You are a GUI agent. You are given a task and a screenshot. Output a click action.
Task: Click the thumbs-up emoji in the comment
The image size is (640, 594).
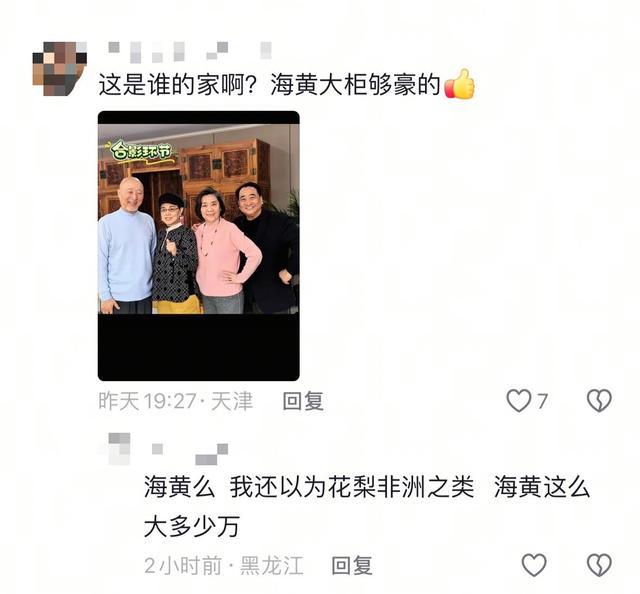click(x=460, y=84)
